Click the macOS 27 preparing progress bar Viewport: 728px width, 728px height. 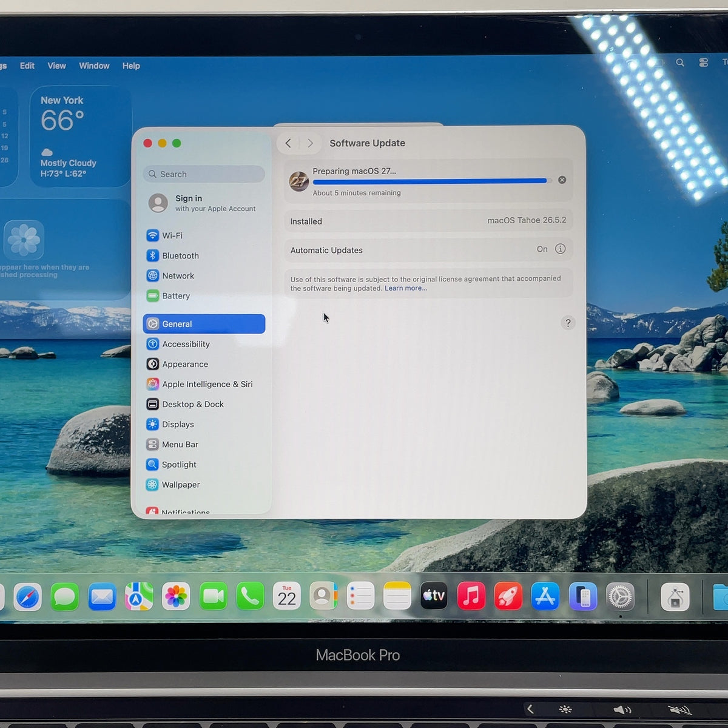[431, 181]
